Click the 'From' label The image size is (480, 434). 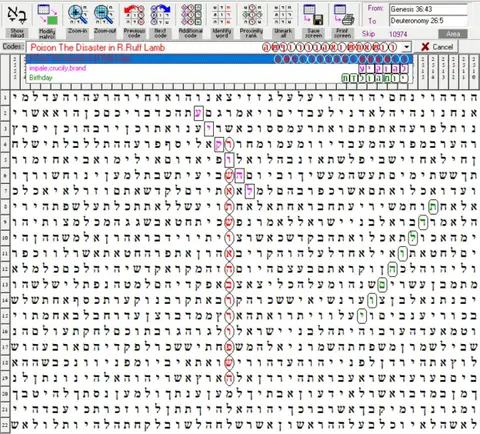coord(376,8)
